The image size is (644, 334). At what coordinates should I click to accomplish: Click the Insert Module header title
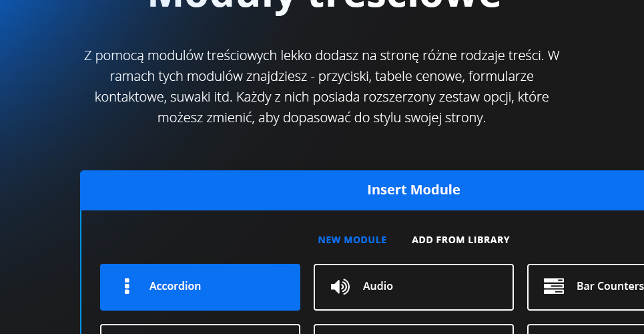click(x=414, y=190)
